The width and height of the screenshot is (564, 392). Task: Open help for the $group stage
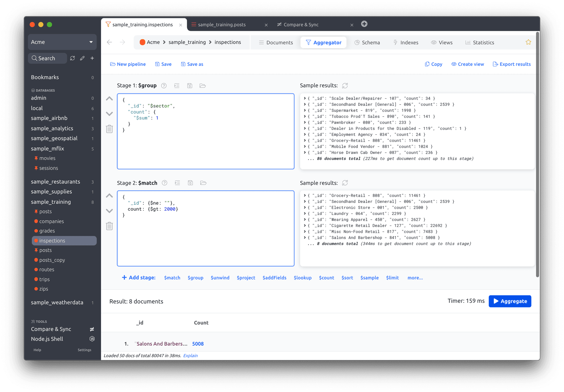(x=164, y=85)
